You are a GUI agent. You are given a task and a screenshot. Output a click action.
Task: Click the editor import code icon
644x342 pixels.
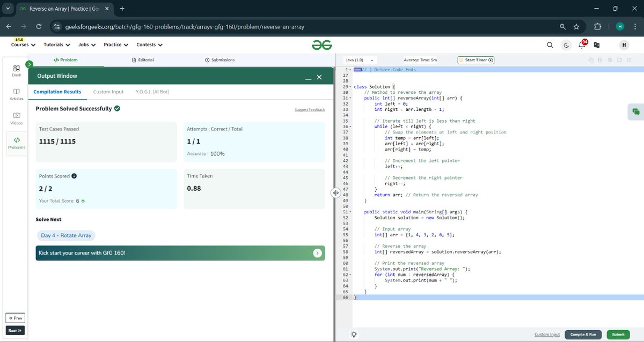[601, 60]
